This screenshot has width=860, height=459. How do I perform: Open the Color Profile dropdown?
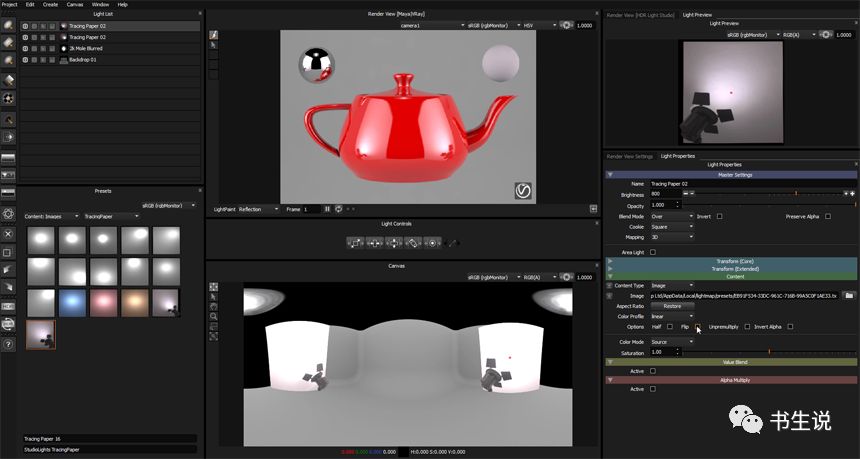point(672,316)
